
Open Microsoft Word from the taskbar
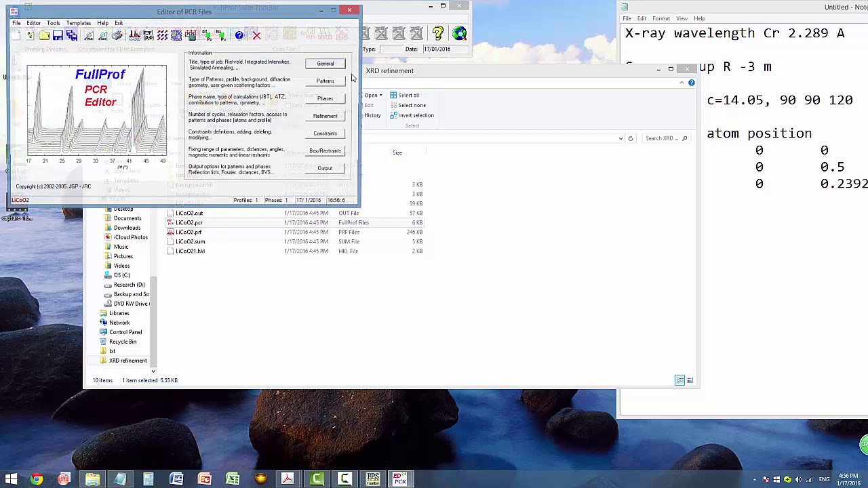(x=176, y=479)
